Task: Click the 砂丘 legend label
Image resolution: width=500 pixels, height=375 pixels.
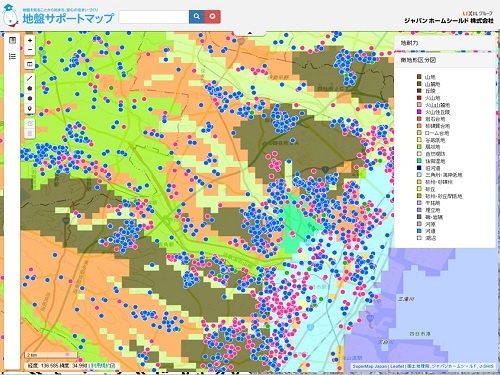Action: (430, 189)
